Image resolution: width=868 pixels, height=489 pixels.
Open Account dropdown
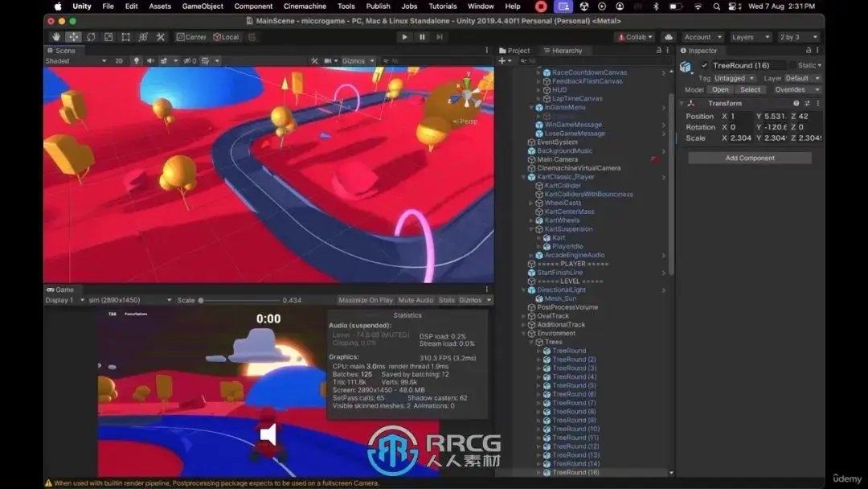pos(702,37)
